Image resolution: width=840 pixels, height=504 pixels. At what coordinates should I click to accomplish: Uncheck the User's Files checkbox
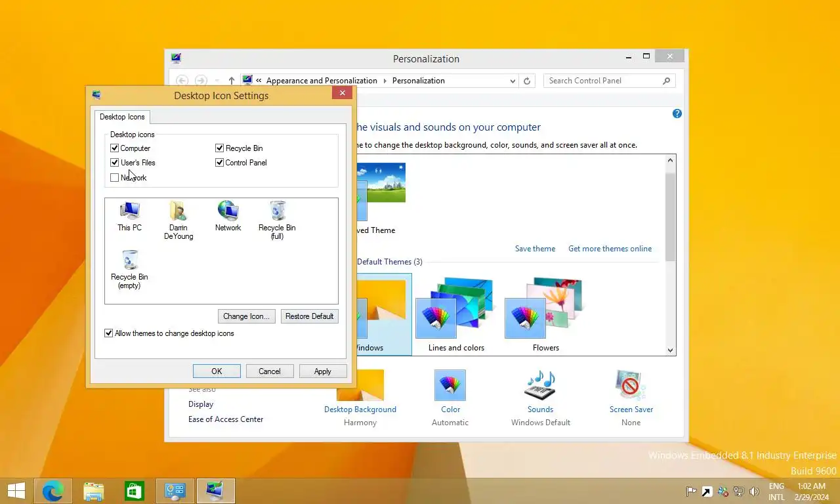pos(115,163)
